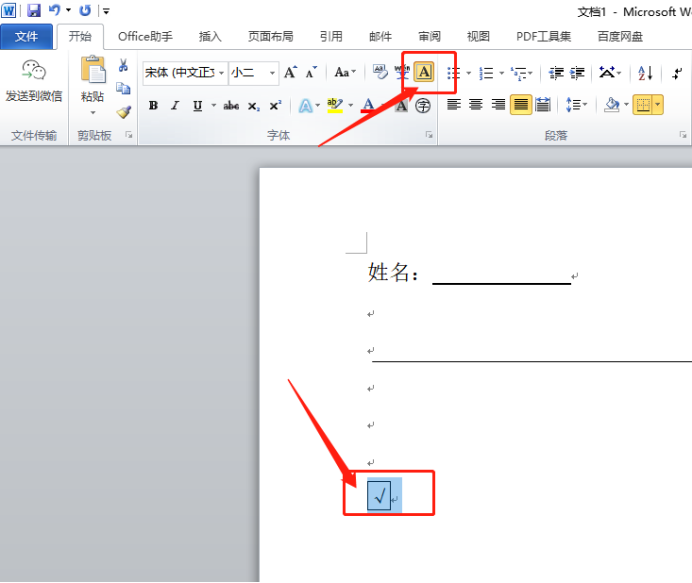Redo the last action
The width and height of the screenshot is (692, 583).
coord(85,10)
